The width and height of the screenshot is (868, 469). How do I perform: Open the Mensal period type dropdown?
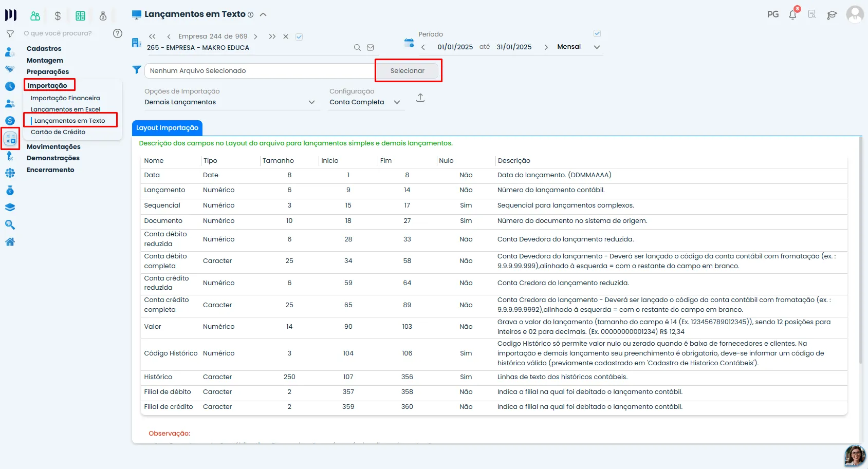click(578, 47)
